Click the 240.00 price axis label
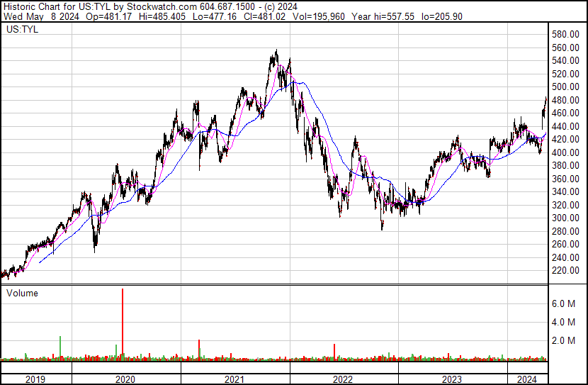 click(565, 257)
